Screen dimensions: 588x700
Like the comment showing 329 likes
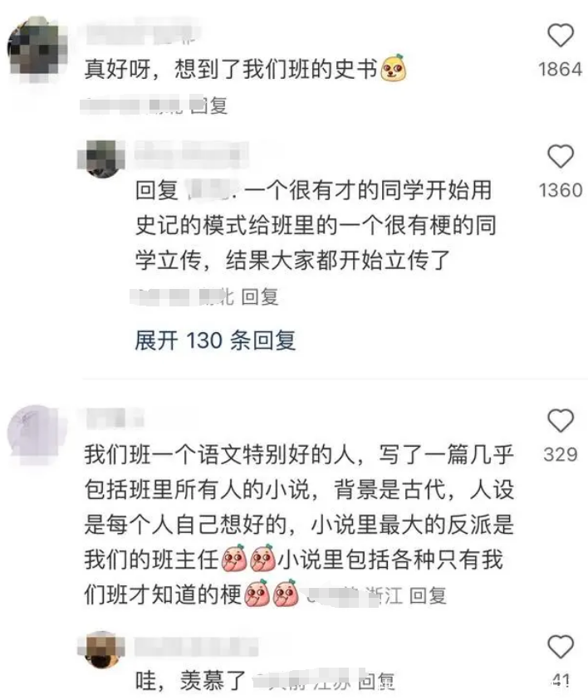tap(561, 420)
